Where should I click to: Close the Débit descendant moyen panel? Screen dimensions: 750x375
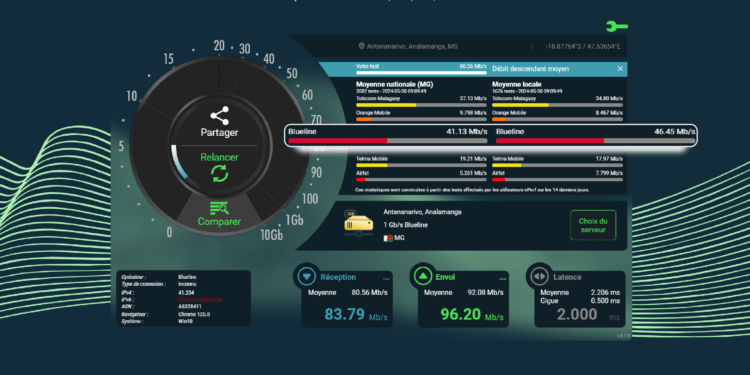click(620, 69)
